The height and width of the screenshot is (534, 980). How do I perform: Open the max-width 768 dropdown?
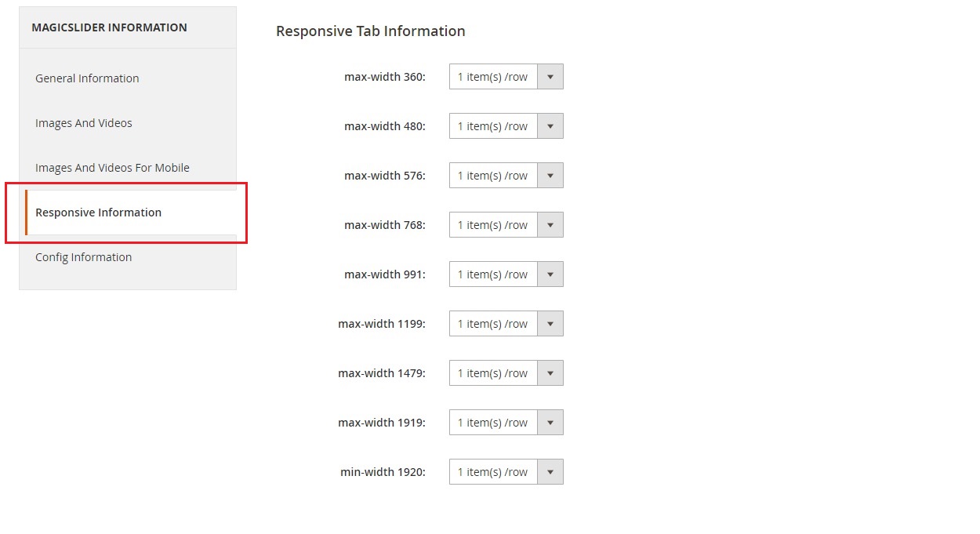point(493,225)
